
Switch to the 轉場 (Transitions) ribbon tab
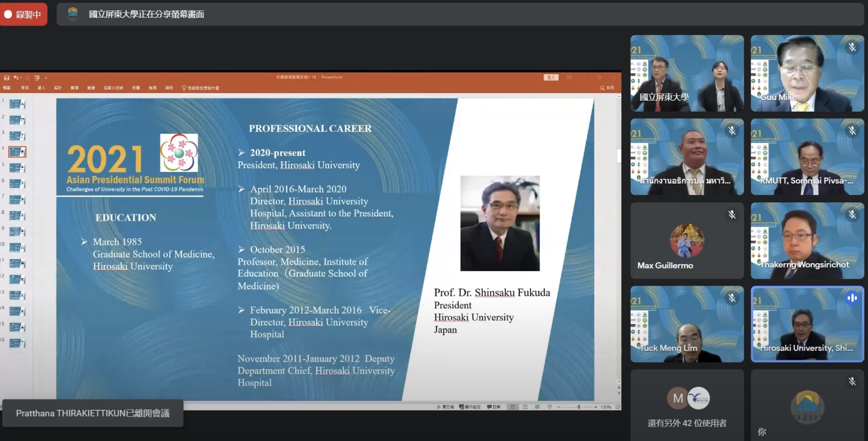(x=75, y=88)
